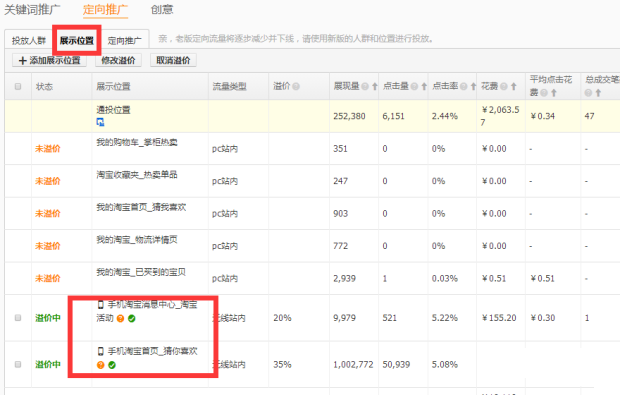
Task: Check the box for 手机淘宝消息中心 row
Action: [18, 318]
